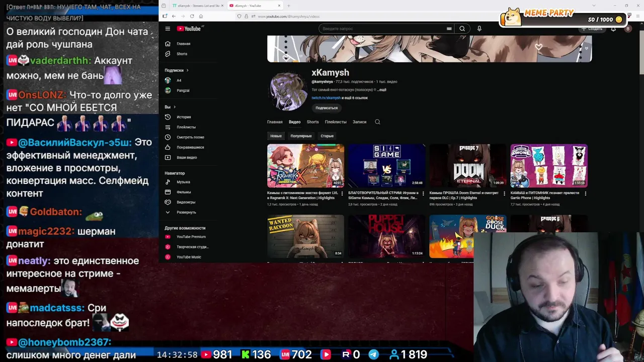Open YouTube Premium
Image resolution: width=644 pixels, height=362 pixels.
tap(191, 237)
